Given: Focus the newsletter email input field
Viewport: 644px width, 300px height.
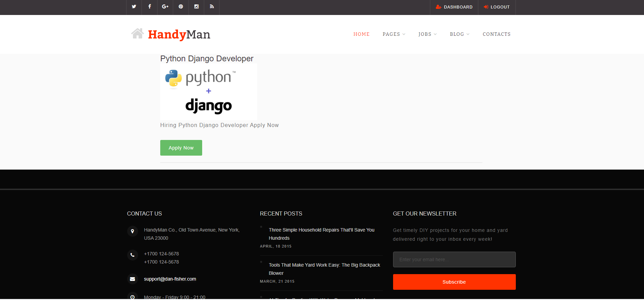Looking at the screenshot, I should pyautogui.click(x=454, y=259).
